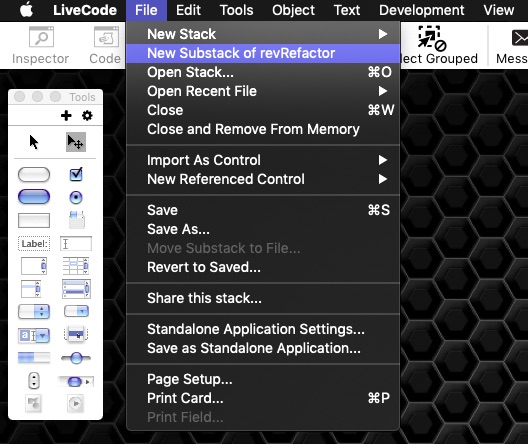The height and width of the screenshot is (444, 528).
Task: Pick the rectangle button control
Action: pyautogui.click(x=34, y=220)
